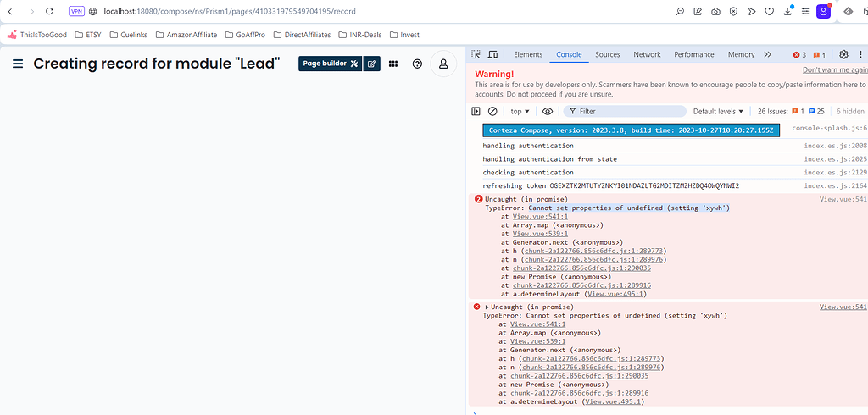
Task: Open the user profile avatar button
Action: 443,64
